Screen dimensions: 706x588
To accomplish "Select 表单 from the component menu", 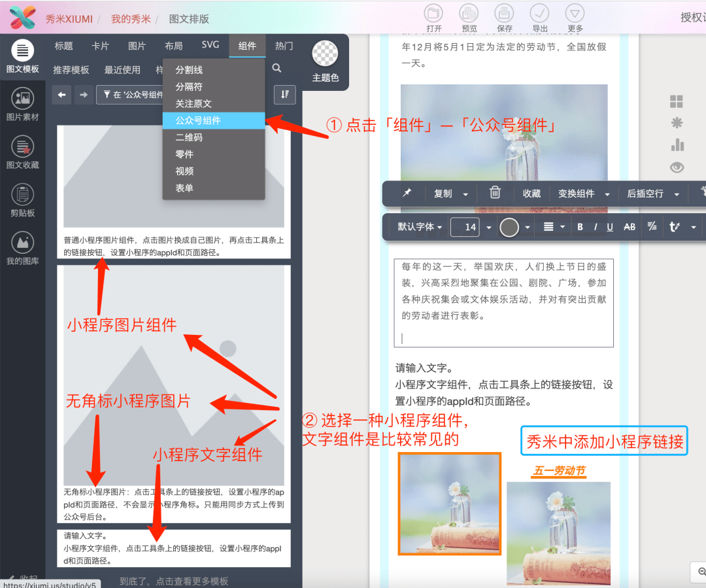I will 213,188.
